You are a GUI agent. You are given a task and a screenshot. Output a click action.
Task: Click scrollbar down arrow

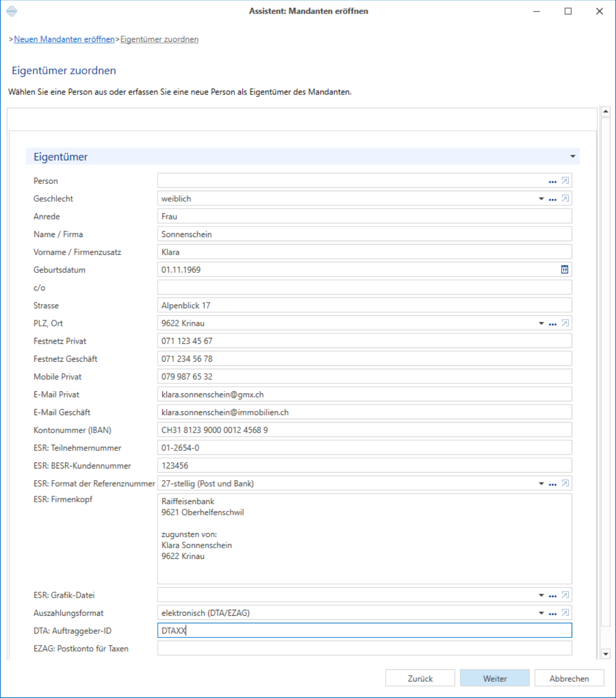(x=606, y=654)
